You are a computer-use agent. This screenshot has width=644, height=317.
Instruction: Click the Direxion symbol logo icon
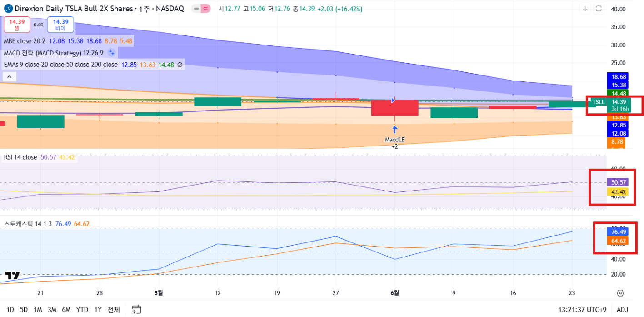click(x=9, y=9)
